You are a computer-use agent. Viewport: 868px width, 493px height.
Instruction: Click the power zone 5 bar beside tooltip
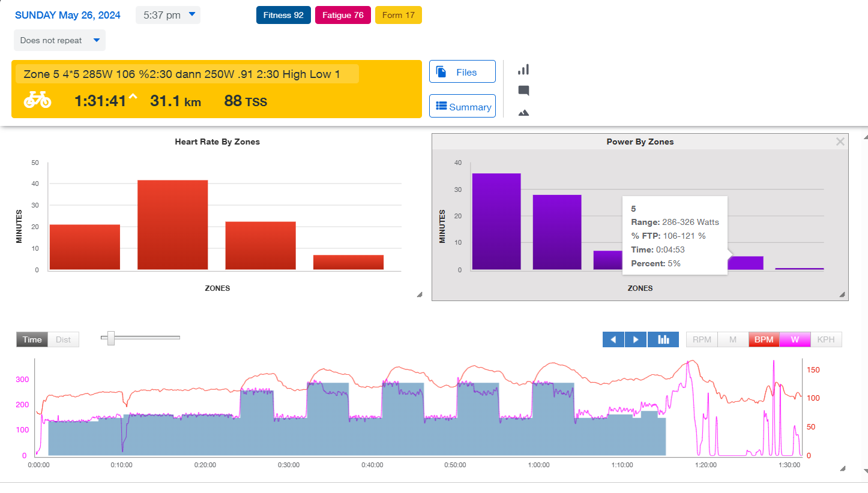(745, 263)
